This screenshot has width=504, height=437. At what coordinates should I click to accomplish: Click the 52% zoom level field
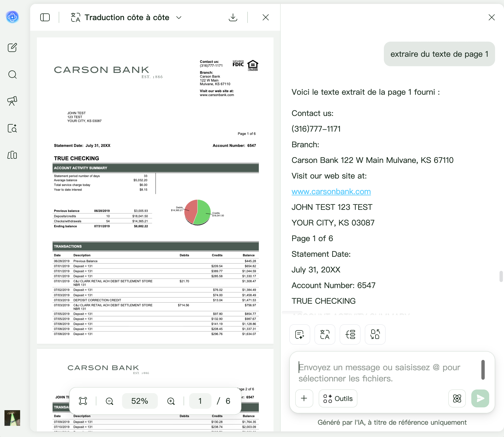tap(140, 401)
